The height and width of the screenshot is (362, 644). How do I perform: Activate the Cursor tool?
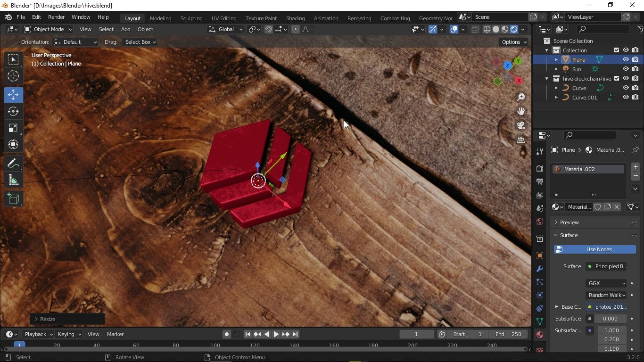(13, 76)
